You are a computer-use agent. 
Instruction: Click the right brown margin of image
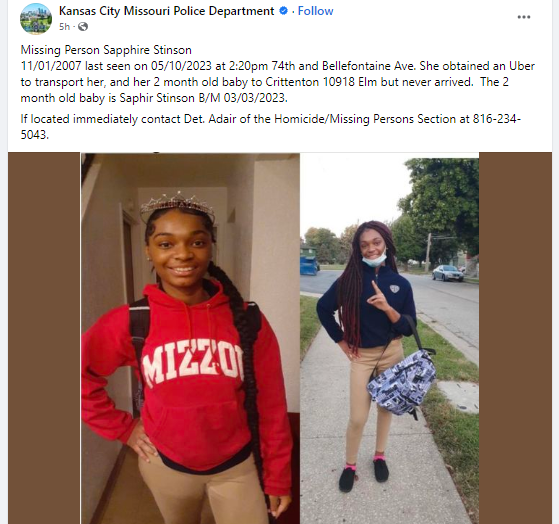tap(515, 338)
